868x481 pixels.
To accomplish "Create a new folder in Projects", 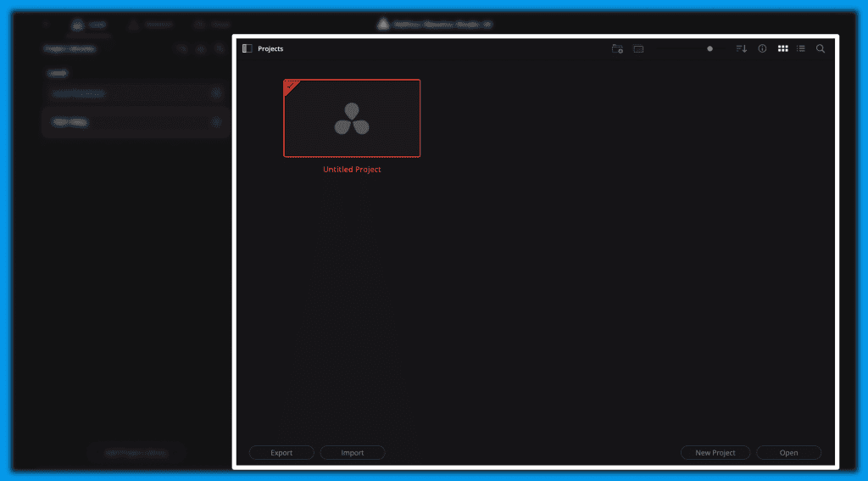I will pyautogui.click(x=617, y=48).
